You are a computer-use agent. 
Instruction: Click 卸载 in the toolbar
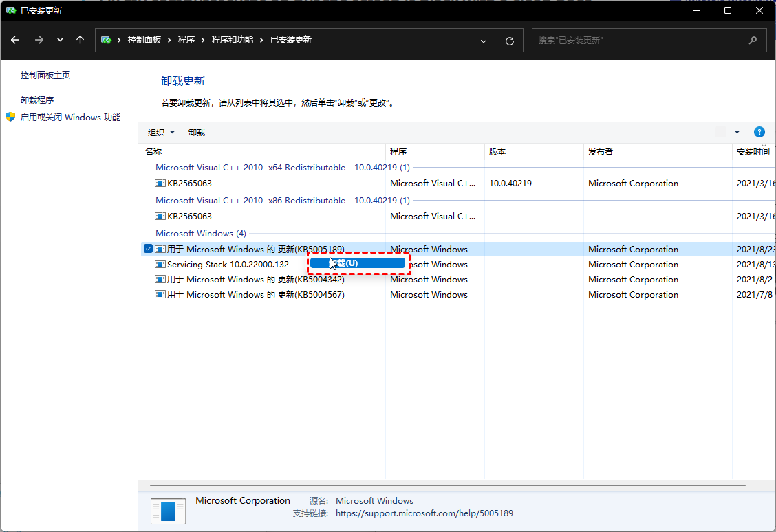197,132
